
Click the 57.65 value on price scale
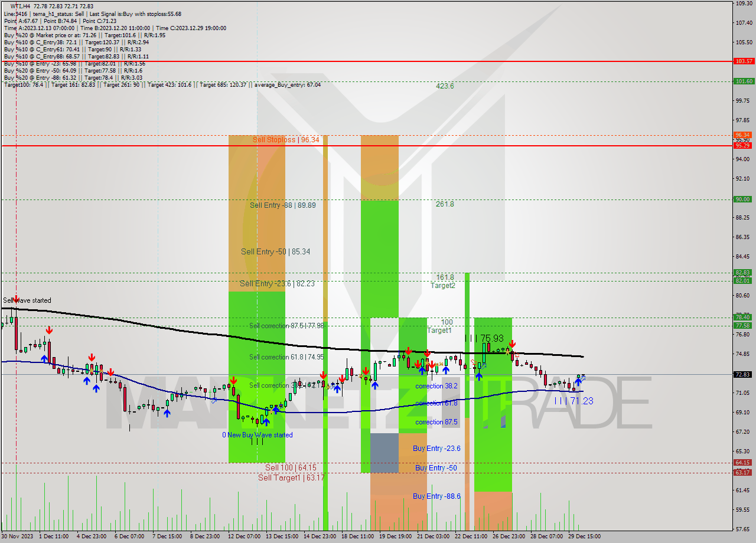(x=744, y=529)
